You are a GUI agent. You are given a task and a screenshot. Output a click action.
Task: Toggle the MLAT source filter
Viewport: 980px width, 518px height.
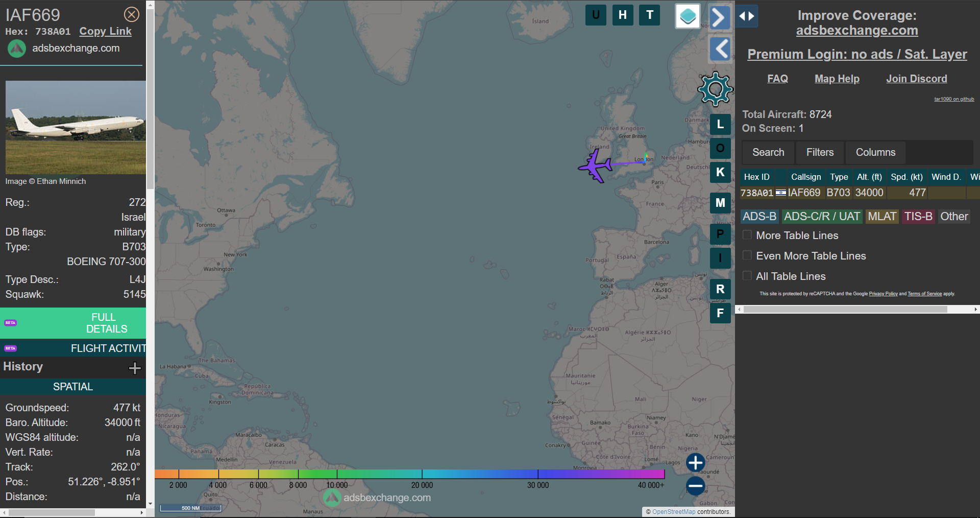click(882, 217)
